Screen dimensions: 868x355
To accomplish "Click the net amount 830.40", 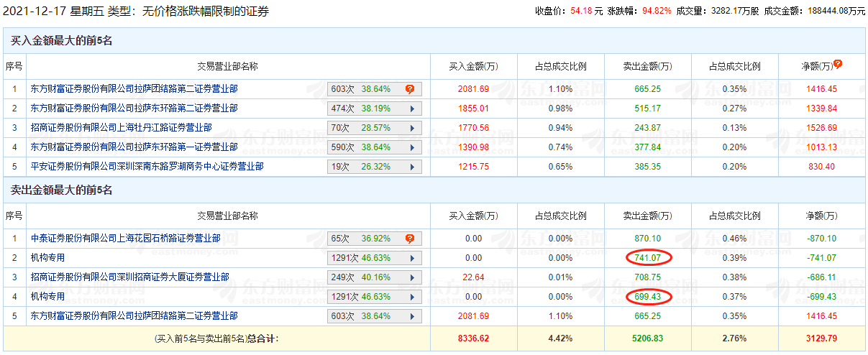I will 822,167.
